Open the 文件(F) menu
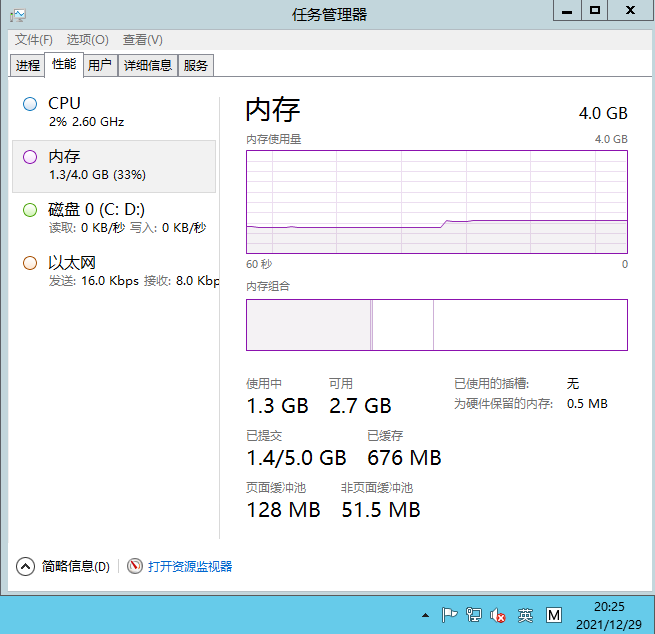Screen dimensions: 655x634 tap(34, 40)
